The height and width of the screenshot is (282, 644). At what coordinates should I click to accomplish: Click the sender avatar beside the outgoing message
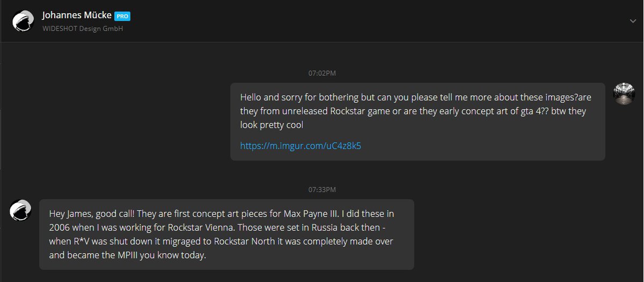point(624,94)
